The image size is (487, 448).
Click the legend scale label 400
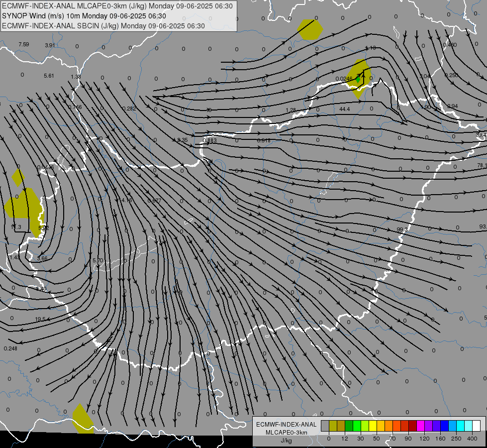(472, 439)
